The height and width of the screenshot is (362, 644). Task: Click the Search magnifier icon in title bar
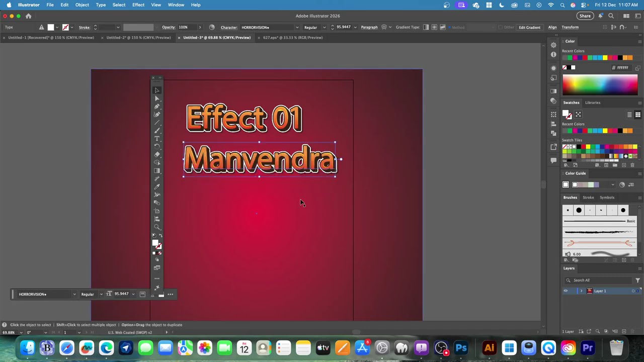click(611, 16)
